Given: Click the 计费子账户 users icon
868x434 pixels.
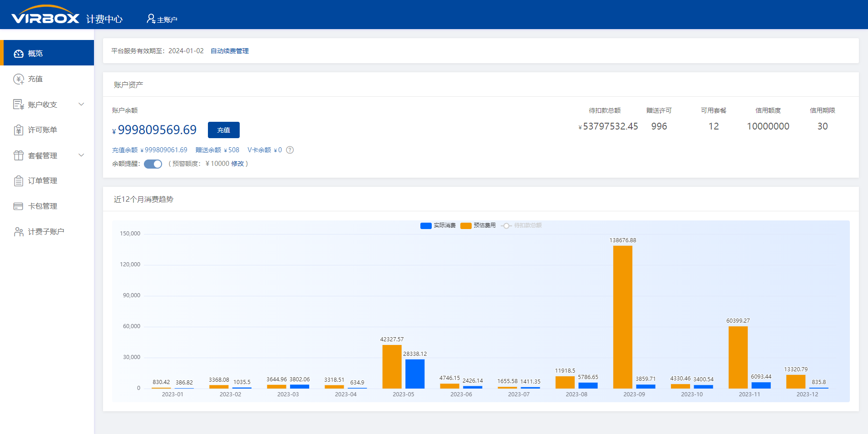Looking at the screenshot, I should [x=19, y=232].
